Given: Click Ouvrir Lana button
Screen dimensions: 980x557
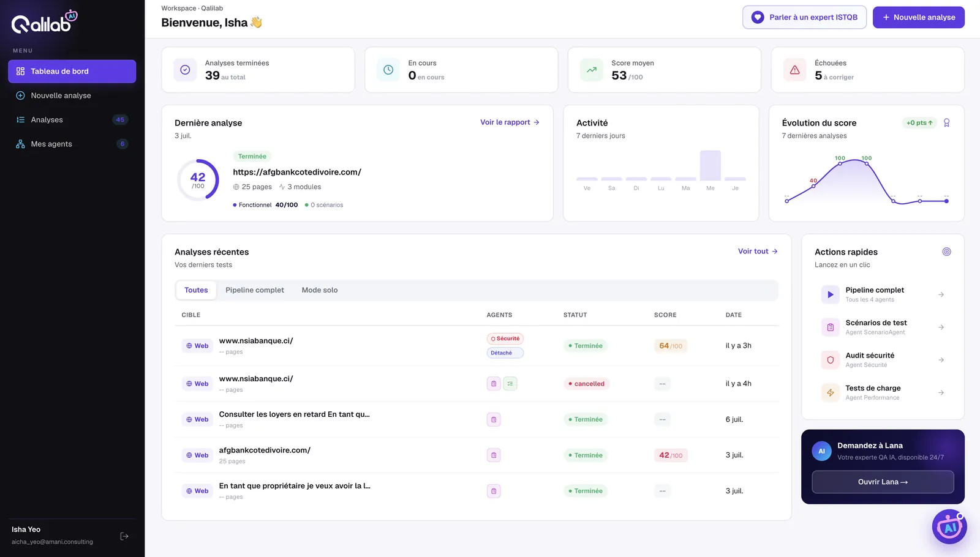Looking at the screenshot, I should (883, 482).
